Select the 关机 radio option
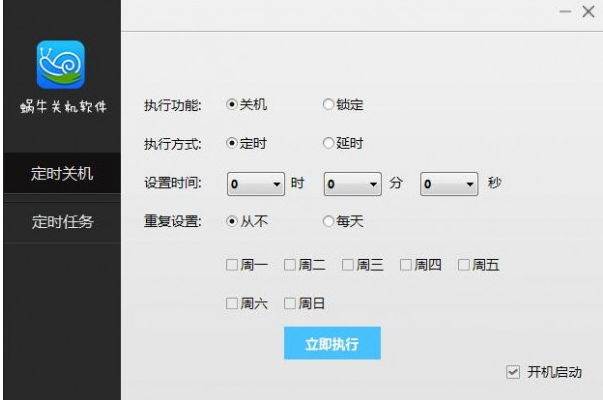The width and height of the screenshot is (603, 400). coord(232,104)
